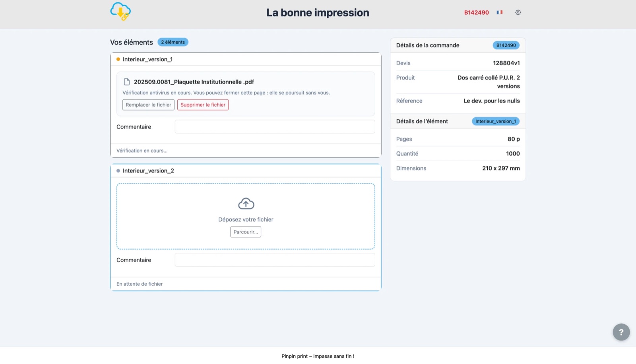Screen dimensions: 636x364
Task: Open the settings gear icon
Action: (x=518, y=12)
